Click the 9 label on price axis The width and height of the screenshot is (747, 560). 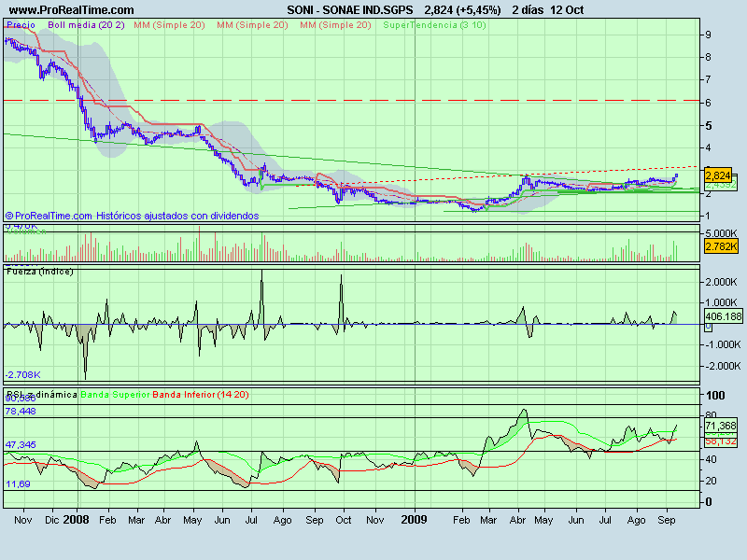point(709,35)
